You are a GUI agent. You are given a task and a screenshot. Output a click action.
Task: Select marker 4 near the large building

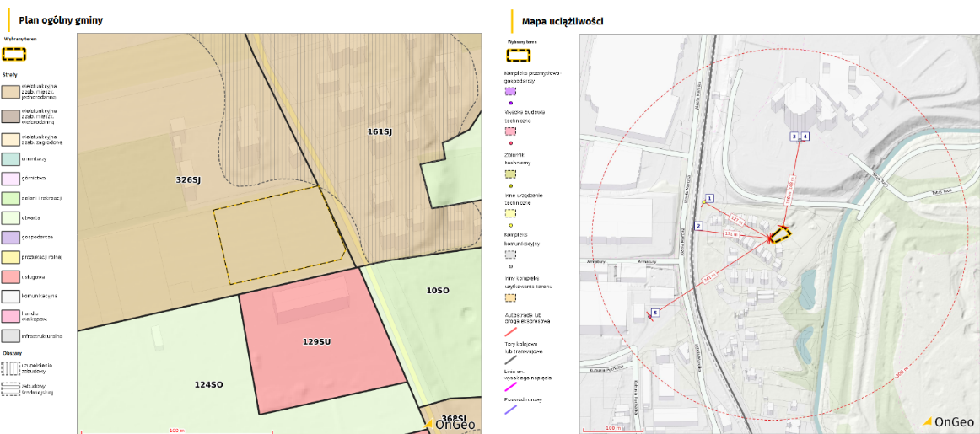[x=805, y=136]
